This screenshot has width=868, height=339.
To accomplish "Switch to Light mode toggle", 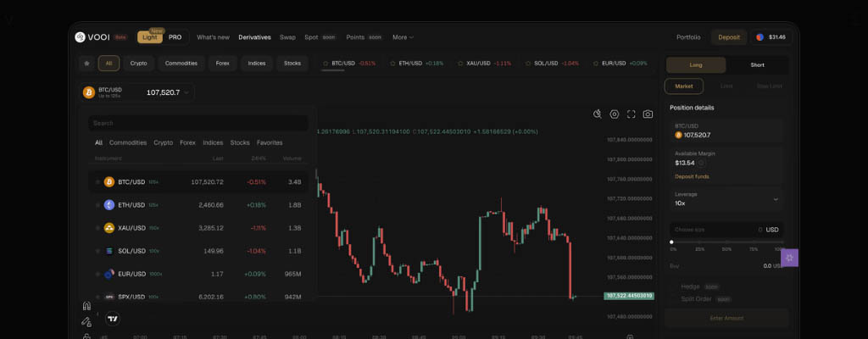I will coord(149,37).
